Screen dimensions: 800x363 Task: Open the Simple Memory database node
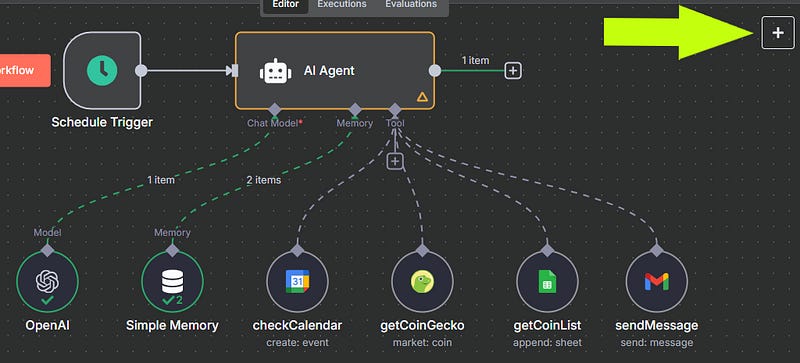[172, 281]
